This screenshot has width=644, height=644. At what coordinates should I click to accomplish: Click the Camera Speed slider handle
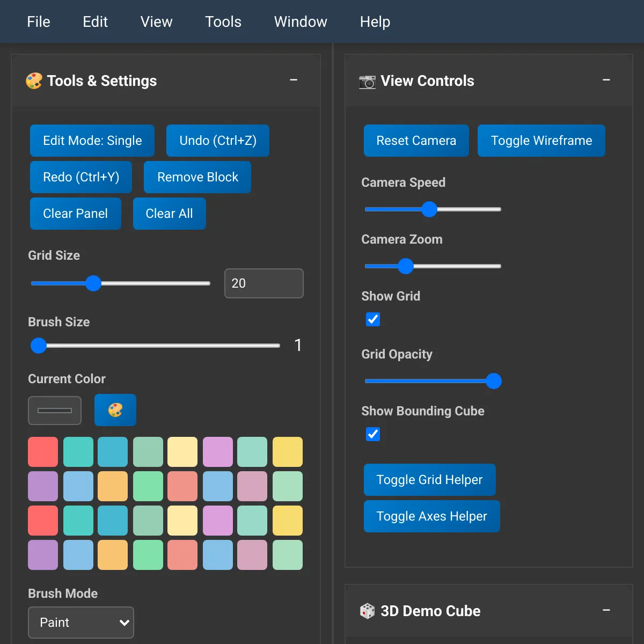[429, 209]
